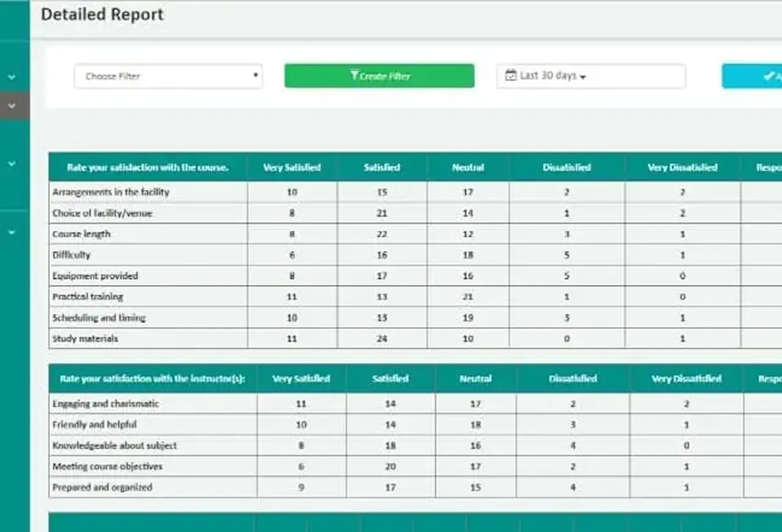Click the Very Dissatisfied header in course table

(x=682, y=167)
